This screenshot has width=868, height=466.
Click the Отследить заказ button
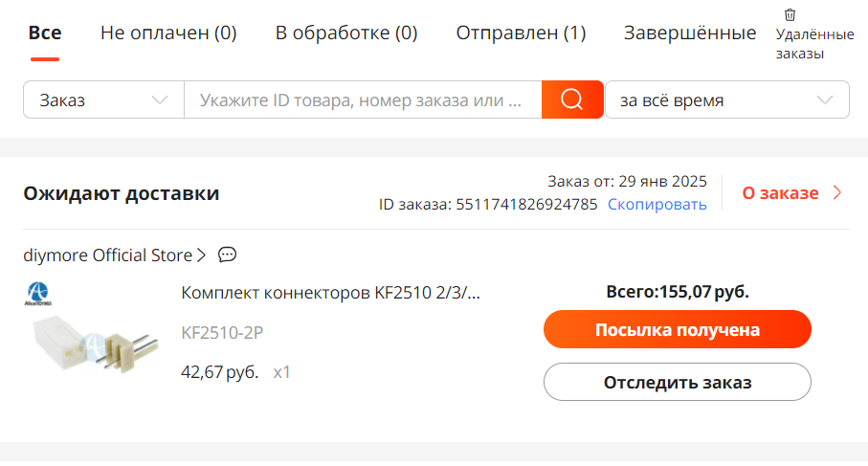[x=678, y=382]
